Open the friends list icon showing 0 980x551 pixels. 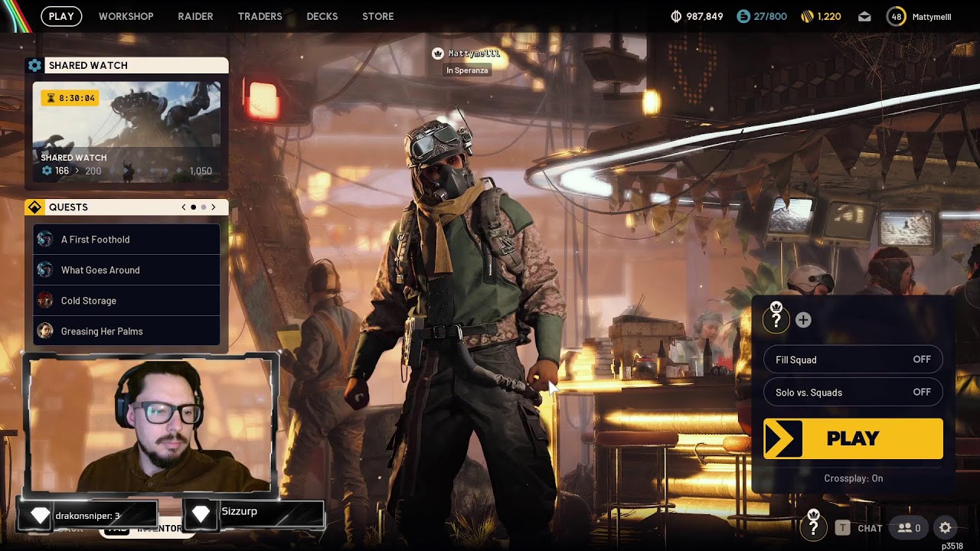tap(909, 528)
